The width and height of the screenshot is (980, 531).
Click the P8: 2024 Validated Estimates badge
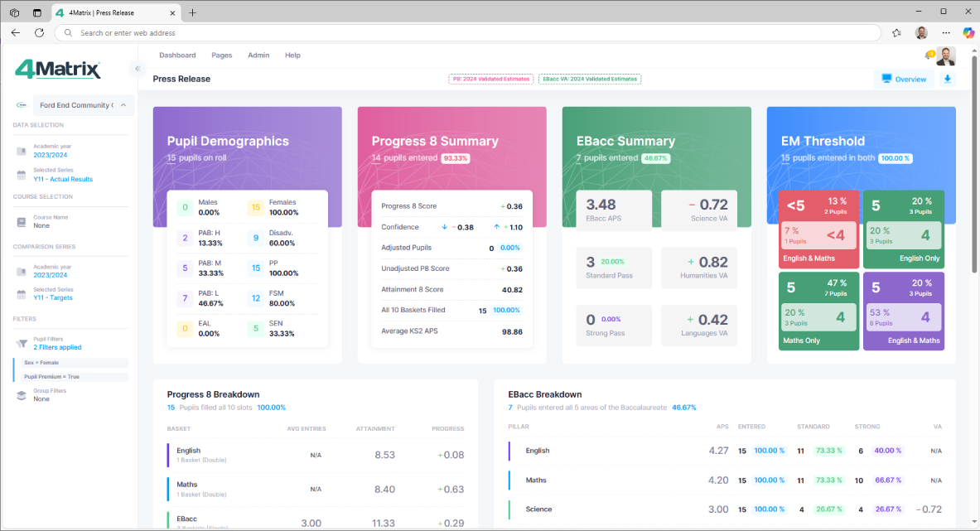click(x=490, y=79)
